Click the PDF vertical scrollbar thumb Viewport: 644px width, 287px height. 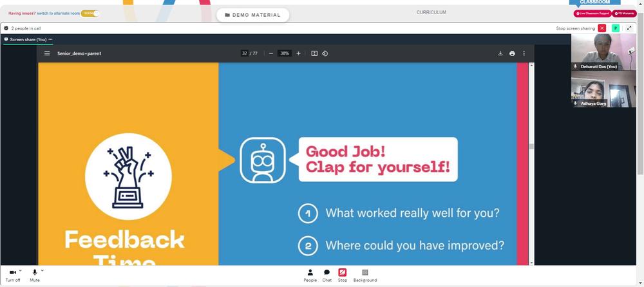tap(531, 147)
